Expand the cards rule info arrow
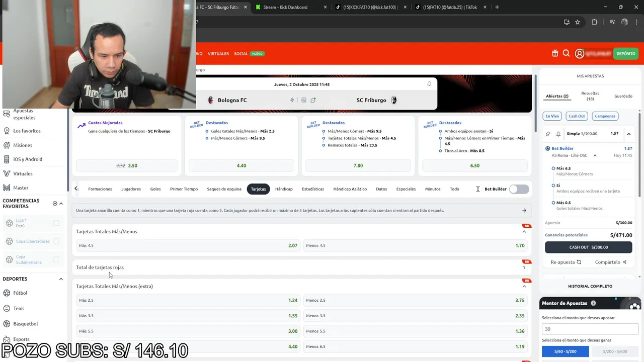The height and width of the screenshot is (362, 644). pyautogui.click(x=524, y=211)
